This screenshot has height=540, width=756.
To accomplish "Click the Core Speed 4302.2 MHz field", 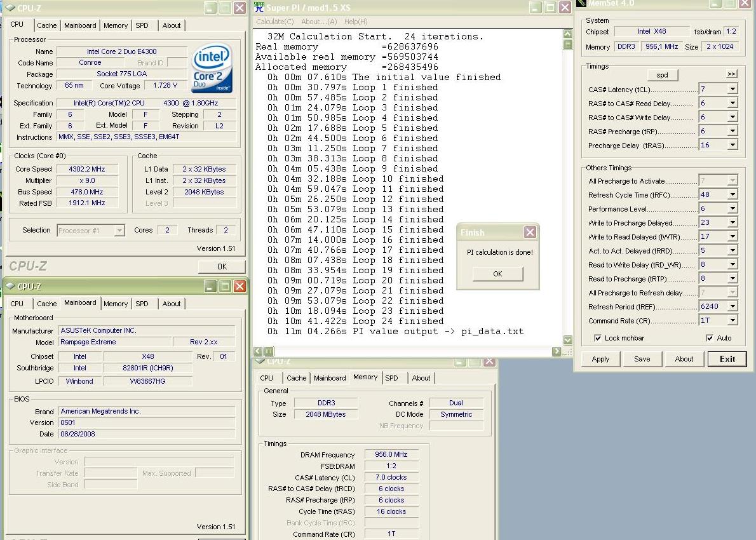I will (87, 169).
